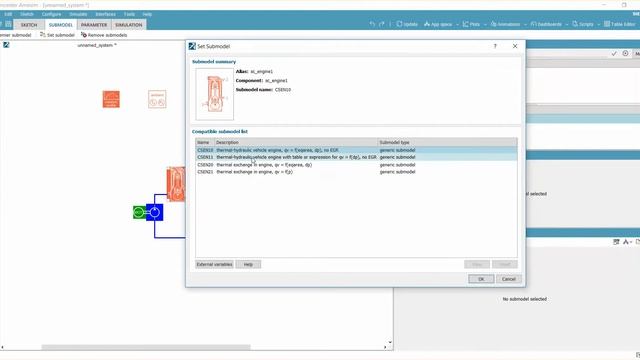Sort by the Name column header
Screen dimensions: 640x360
coord(205,142)
